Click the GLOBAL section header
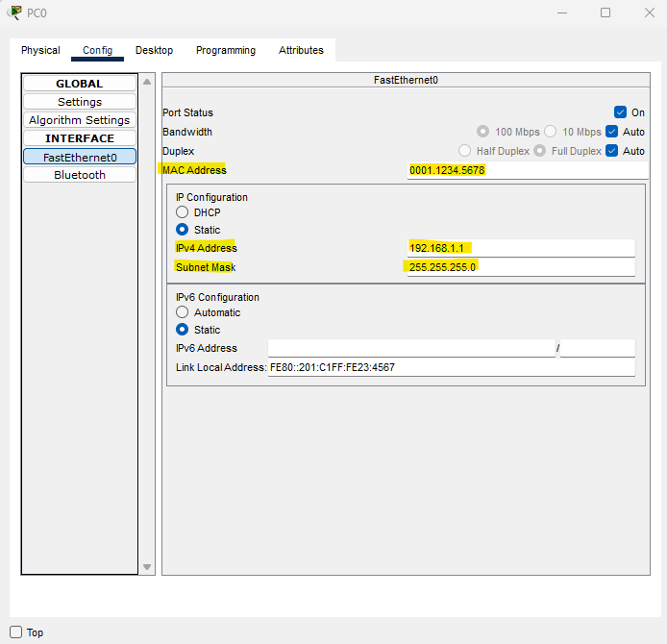Screen dimensions: 667x644 click(x=80, y=84)
